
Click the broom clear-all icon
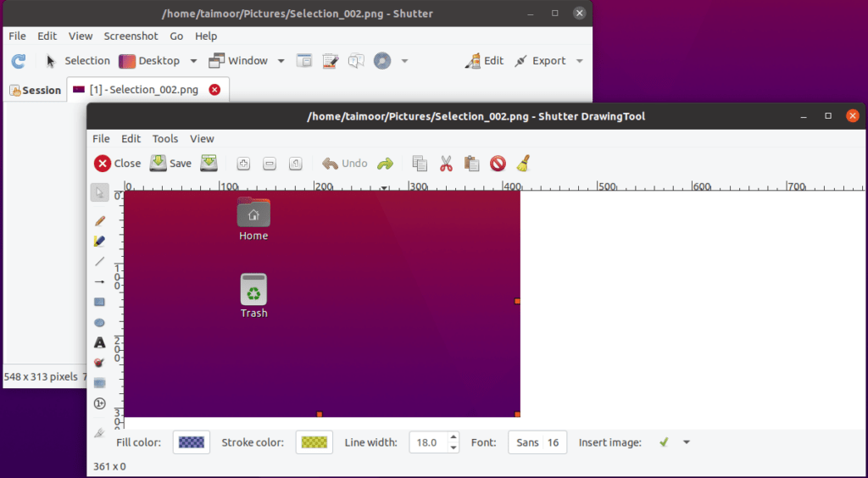524,164
